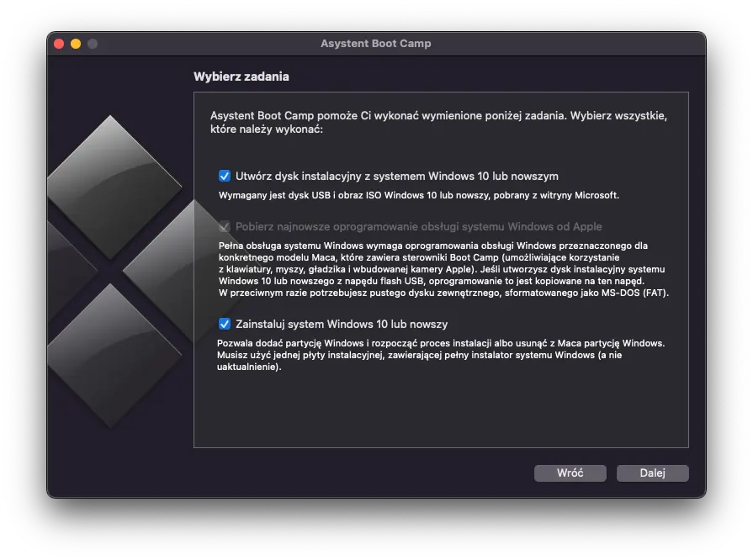The width and height of the screenshot is (753, 560).
Task: Click the label text Utwórz dysk instalacyjny z systemem
Action: point(397,176)
